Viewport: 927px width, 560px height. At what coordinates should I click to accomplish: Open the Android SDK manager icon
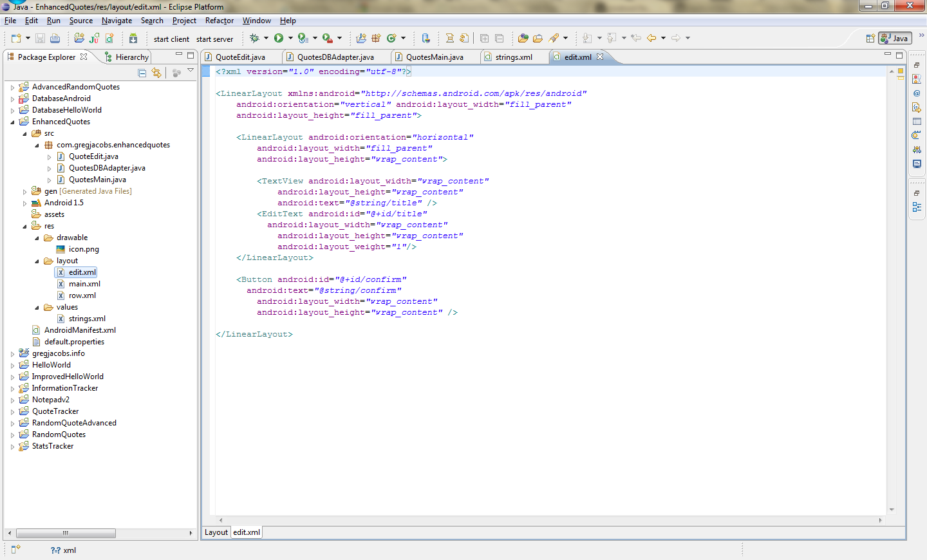133,39
